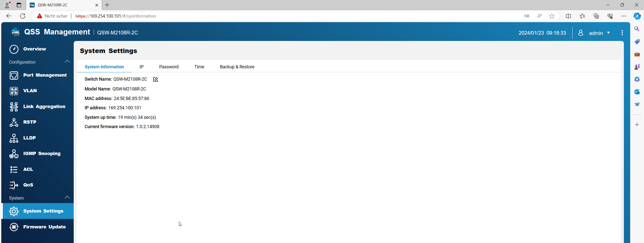Screen dimensions: 644x243
Task: Edit the Switch Name with pencil icon
Action: point(155,79)
